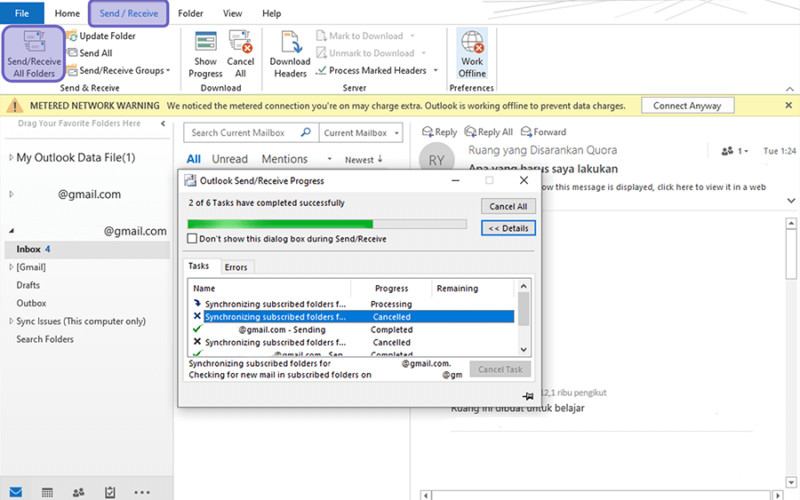Screen dimensions: 800x500
Task: Open People view icon
Action: [79, 492]
